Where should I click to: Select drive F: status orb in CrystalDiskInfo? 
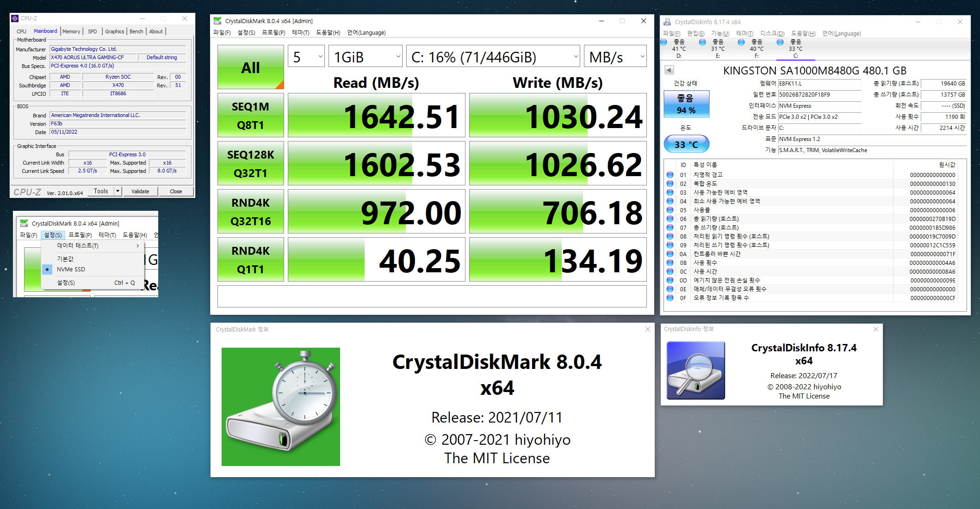coord(741,42)
